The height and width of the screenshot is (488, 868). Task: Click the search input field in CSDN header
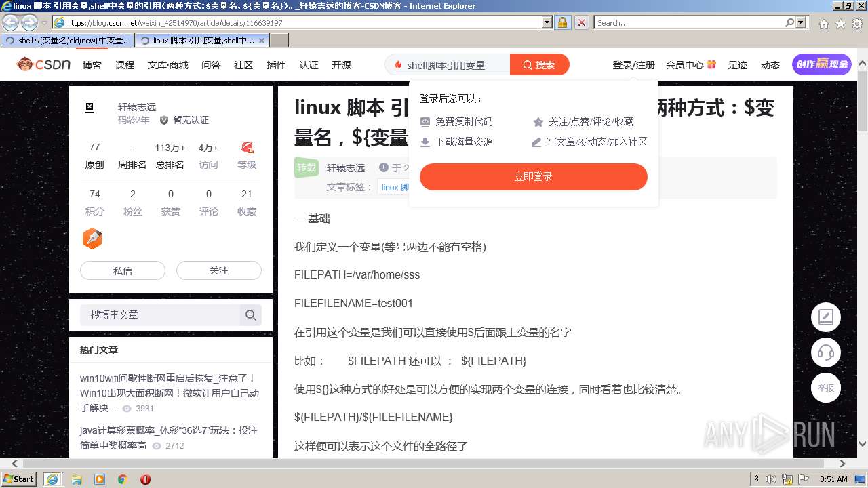coord(448,65)
